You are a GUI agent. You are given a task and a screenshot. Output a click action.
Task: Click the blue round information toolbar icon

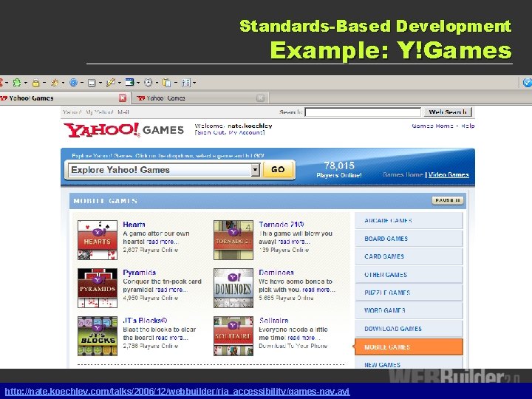[73, 83]
